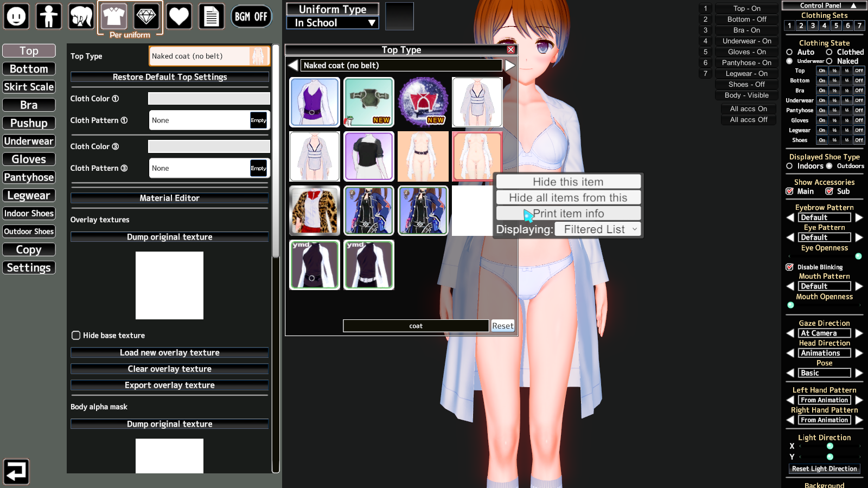
Task: Open Cloth Pattern 1 selector
Action: [x=209, y=120]
